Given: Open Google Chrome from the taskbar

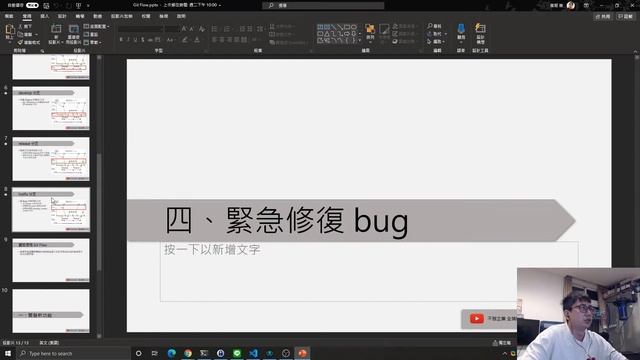Looking at the screenshot, I should coord(188,353).
